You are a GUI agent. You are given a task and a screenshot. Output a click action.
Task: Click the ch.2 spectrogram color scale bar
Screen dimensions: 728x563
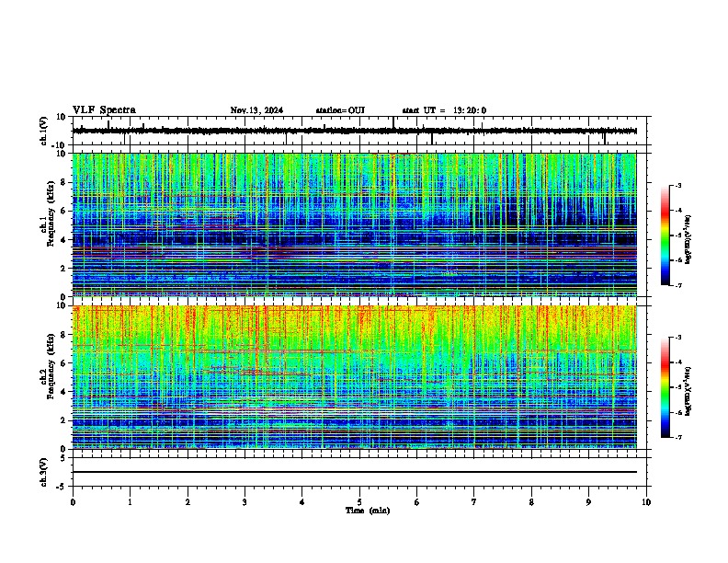pos(665,387)
